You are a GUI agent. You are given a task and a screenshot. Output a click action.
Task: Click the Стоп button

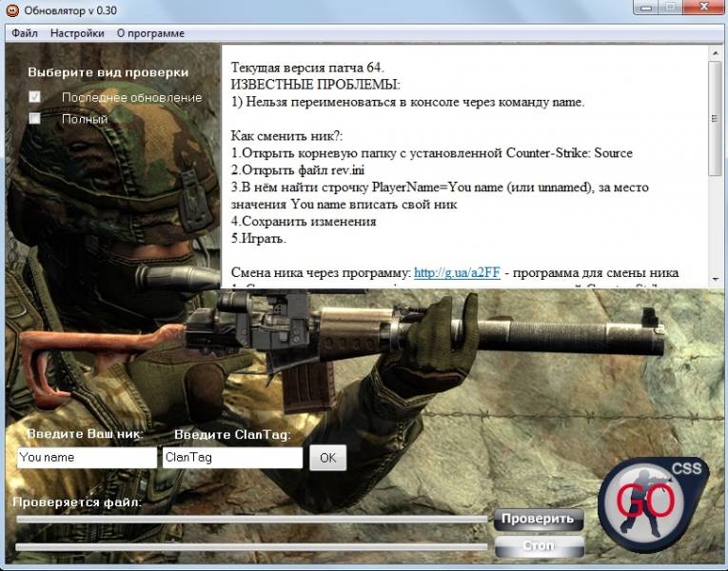click(539, 546)
